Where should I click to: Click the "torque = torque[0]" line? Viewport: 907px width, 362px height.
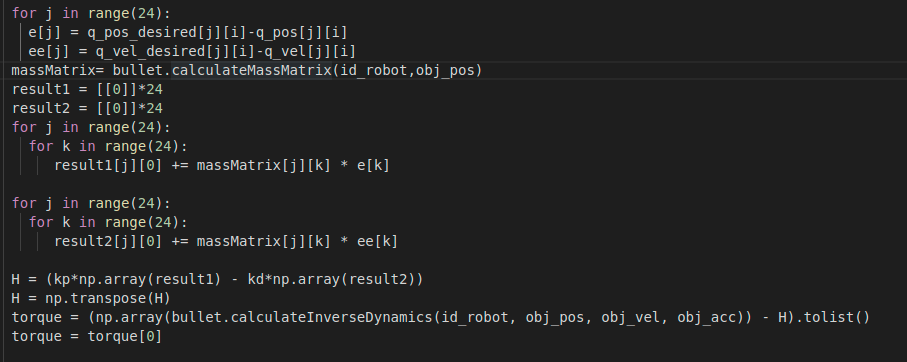87,336
